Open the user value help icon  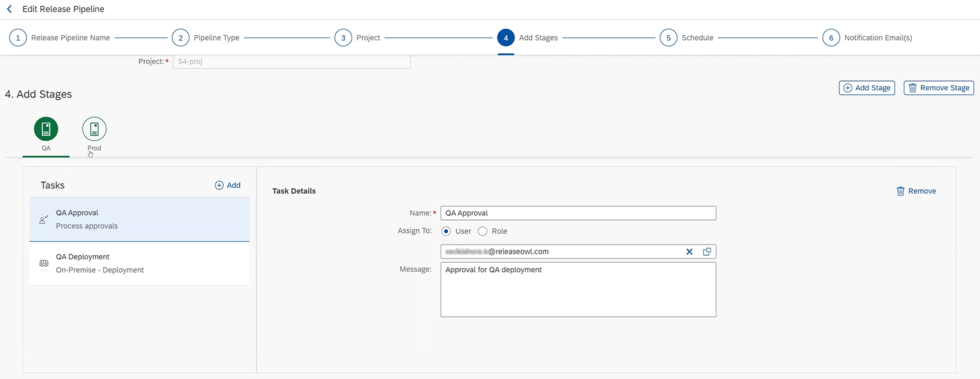click(707, 252)
